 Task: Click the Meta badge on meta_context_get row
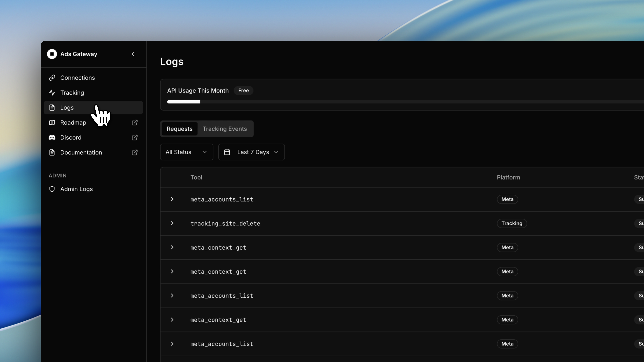[507, 247]
